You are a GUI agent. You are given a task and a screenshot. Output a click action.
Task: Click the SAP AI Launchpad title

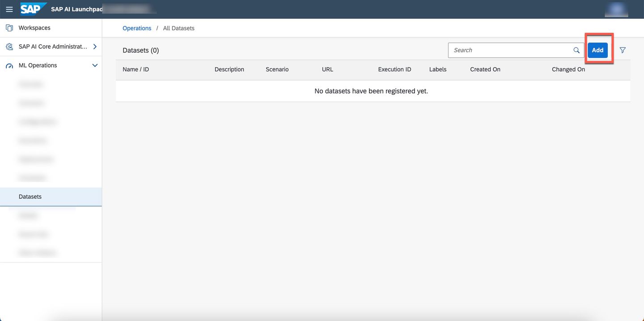click(x=77, y=9)
